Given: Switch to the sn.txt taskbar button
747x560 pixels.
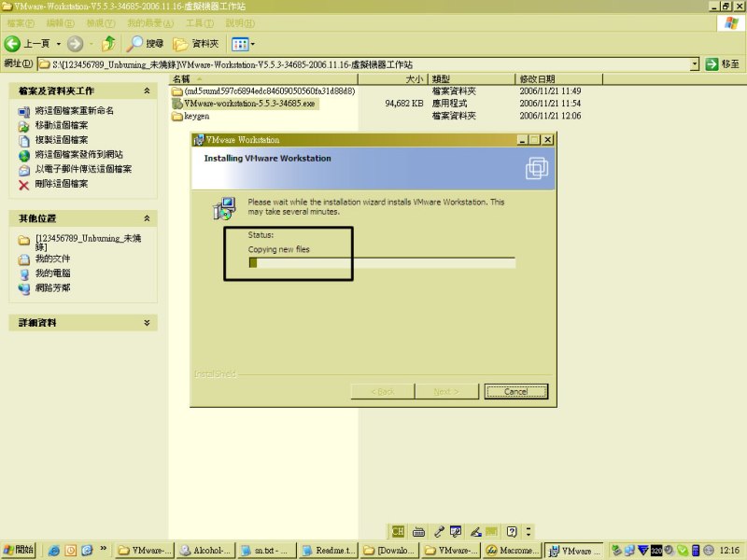Looking at the screenshot, I should coord(267,551).
